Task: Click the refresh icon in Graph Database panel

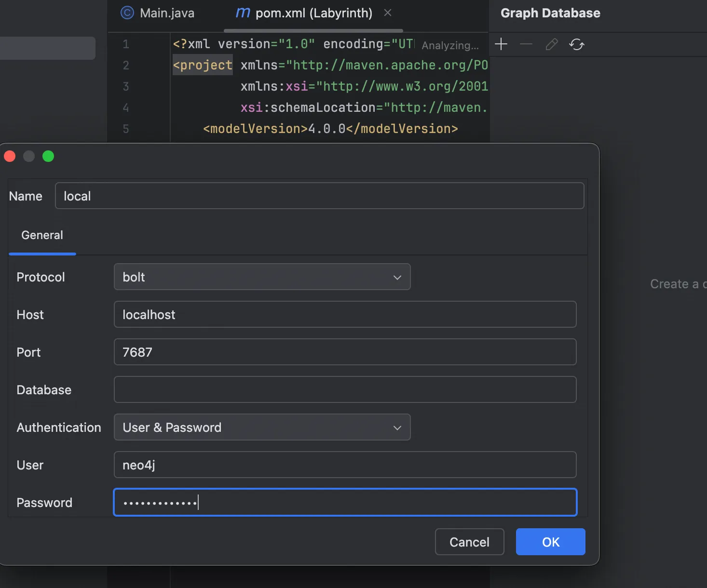Action: point(576,44)
